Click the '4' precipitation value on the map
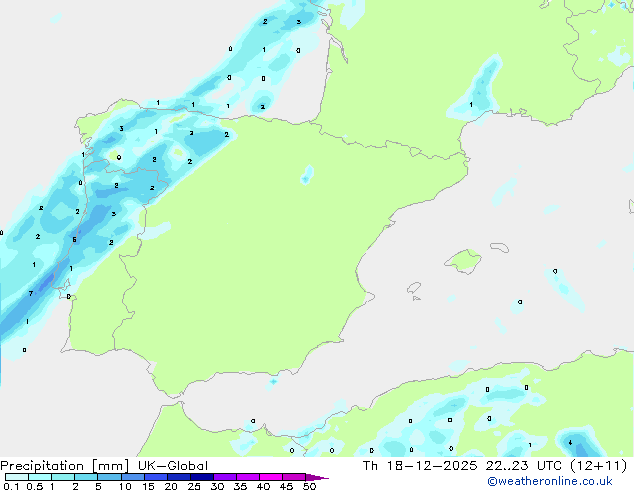 [570, 443]
